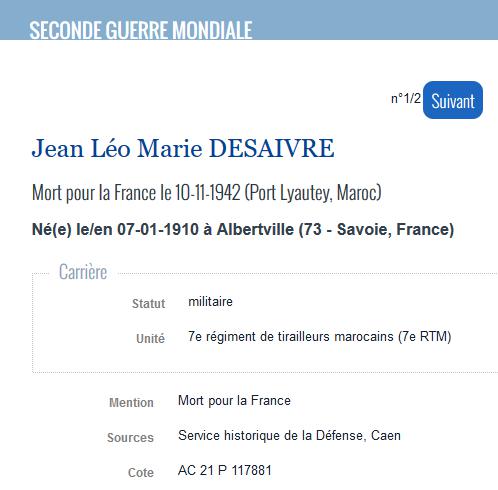Click the birth info line Albertville

[243, 229]
